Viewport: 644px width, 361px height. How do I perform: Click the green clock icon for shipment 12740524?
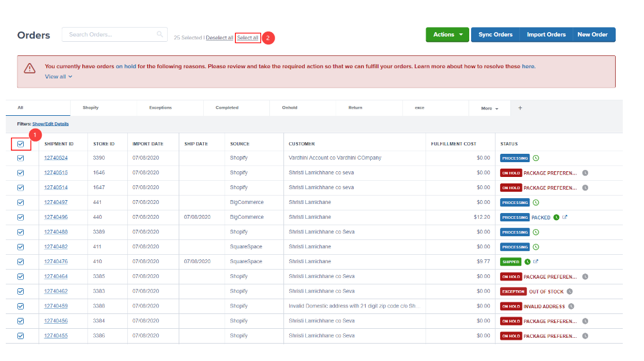(x=536, y=158)
